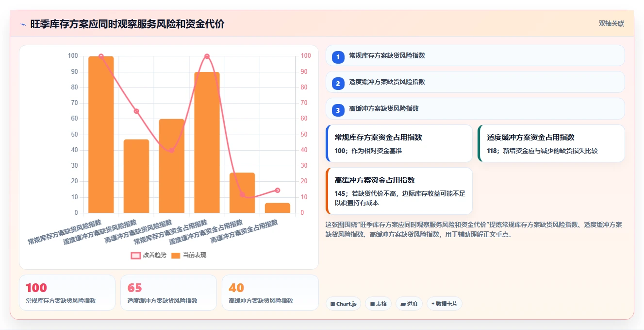Click the icon in the 进度 tag

point(403,304)
